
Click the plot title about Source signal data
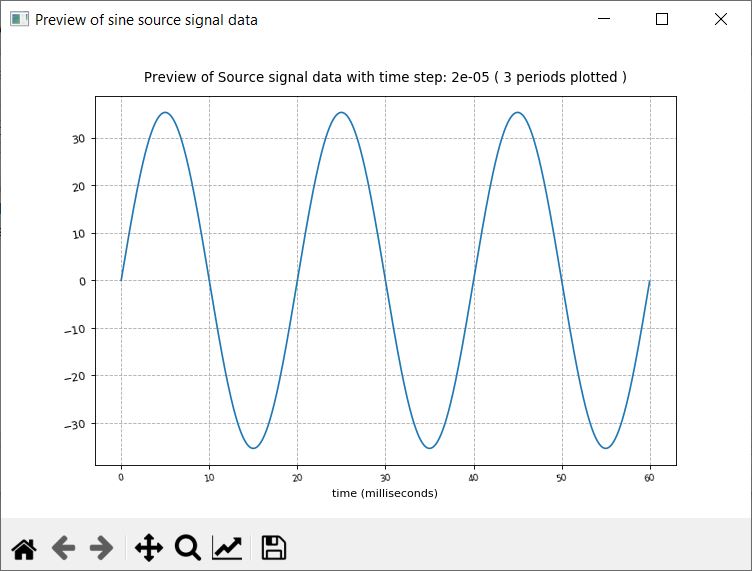pyautogui.click(x=385, y=77)
